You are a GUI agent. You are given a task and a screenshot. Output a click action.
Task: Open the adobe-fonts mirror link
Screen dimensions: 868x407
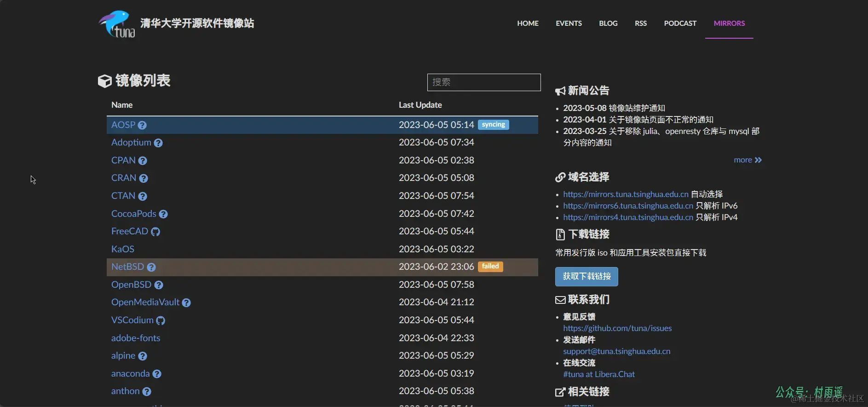point(136,338)
